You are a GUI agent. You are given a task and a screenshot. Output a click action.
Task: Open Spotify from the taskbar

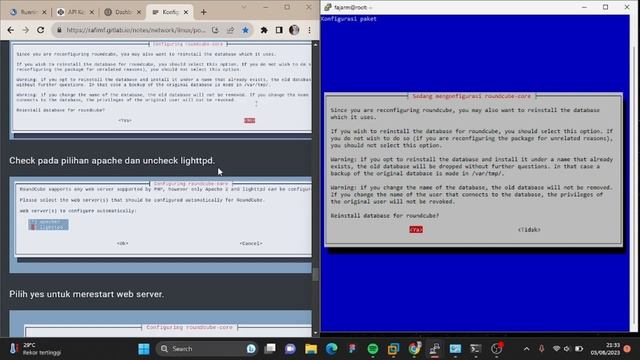coord(373,349)
